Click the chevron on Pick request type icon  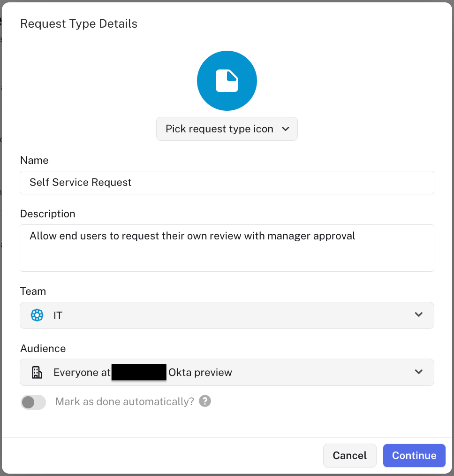click(286, 129)
